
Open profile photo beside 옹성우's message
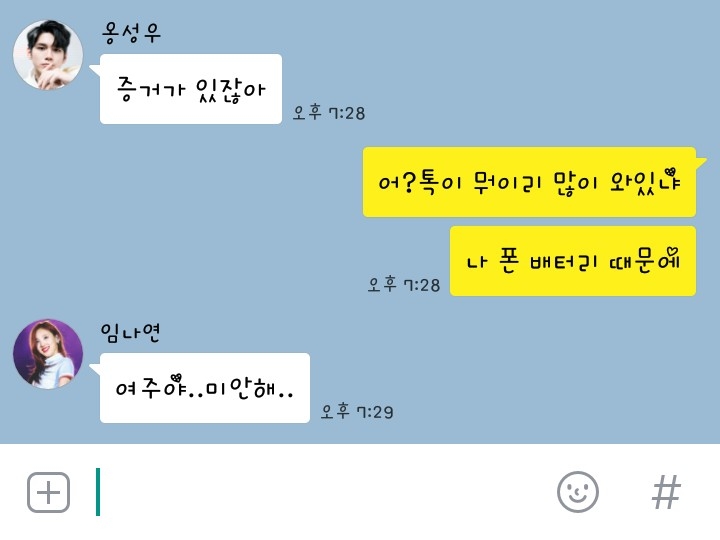[48, 54]
